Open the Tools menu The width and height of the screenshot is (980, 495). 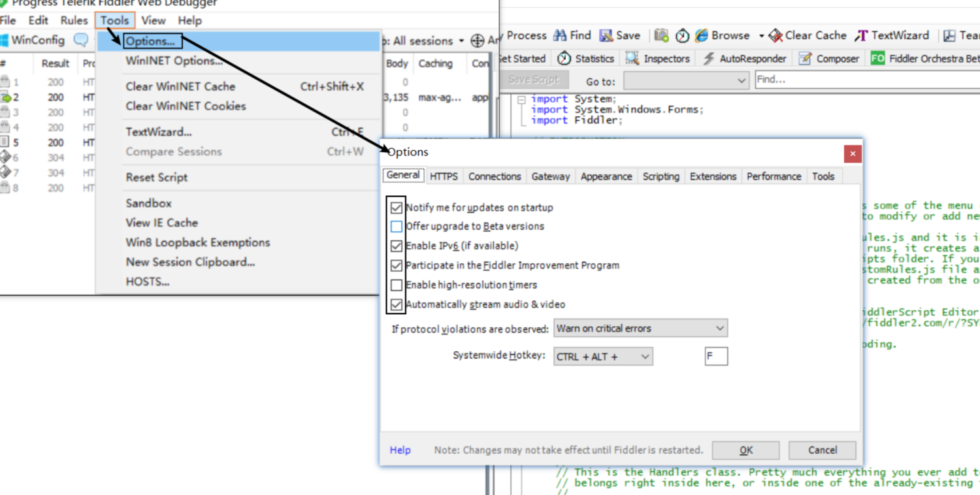[114, 20]
